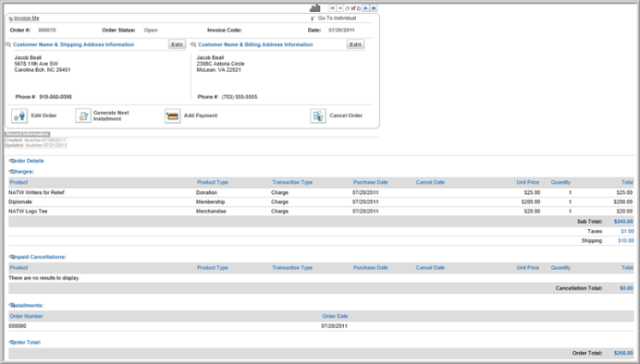Viewport: 640px width, 364px height.
Task: Open the bar chart report icon
Action: (x=315, y=8)
